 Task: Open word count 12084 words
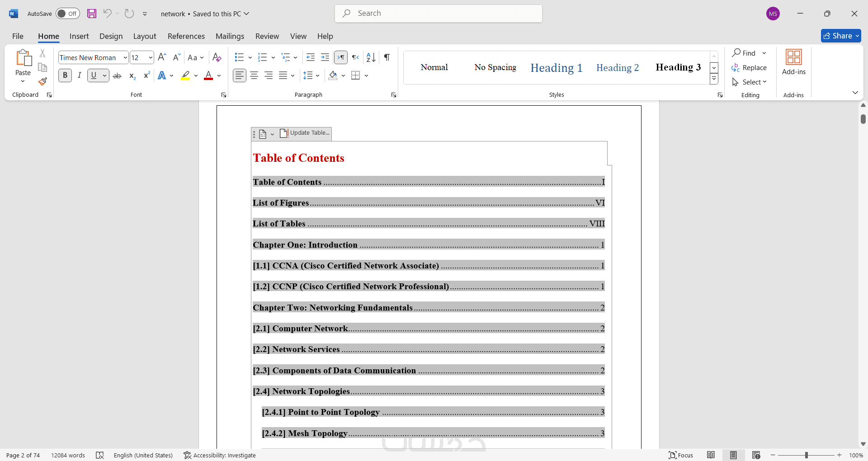pos(68,455)
